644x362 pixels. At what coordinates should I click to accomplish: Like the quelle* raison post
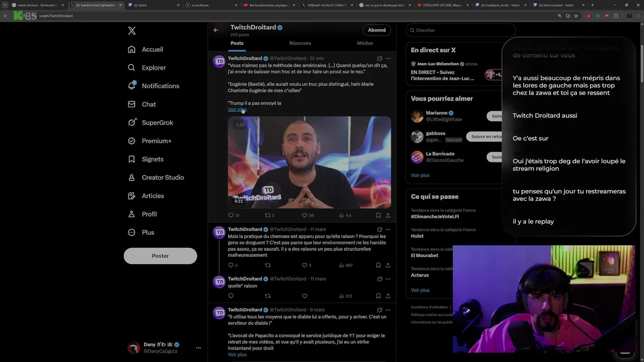(x=304, y=296)
